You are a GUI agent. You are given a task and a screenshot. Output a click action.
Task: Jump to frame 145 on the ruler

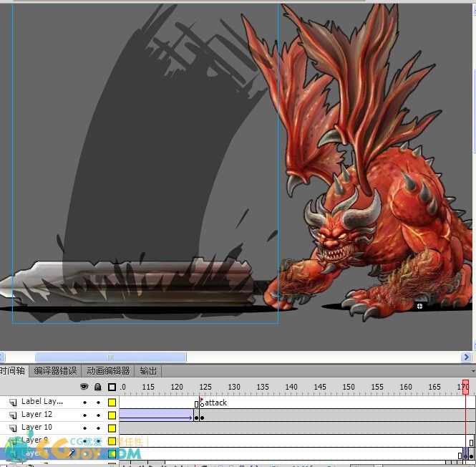(320, 387)
